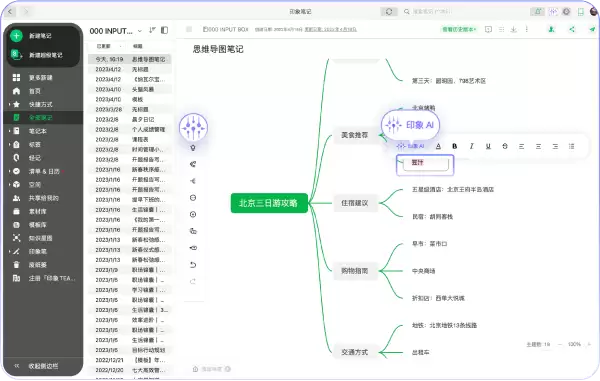The image size is (600, 381).
Task: Open the 目标行动规划 note dated 2023/1/5
Action: [130, 350]
